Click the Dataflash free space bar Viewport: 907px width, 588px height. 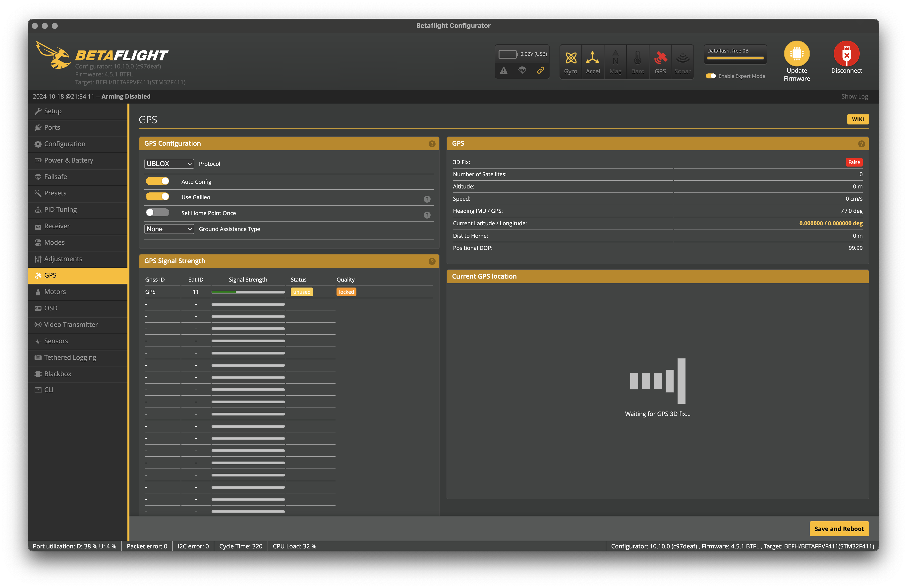(735, 58)
